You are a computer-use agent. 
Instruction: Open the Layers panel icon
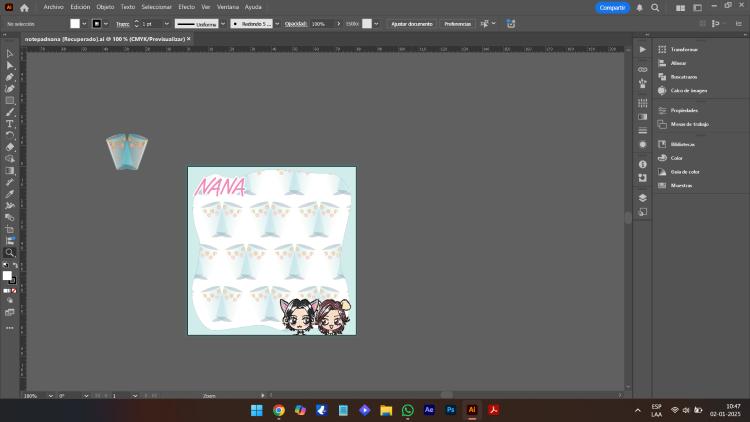(x=642, y=198)
